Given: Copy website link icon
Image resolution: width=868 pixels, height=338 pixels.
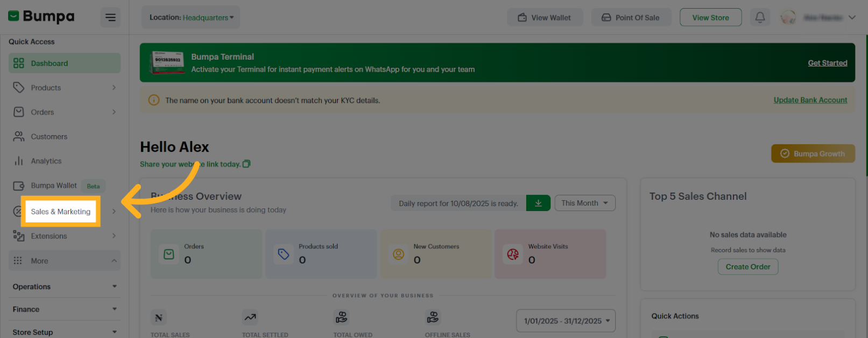Looking at the screenshot, I should 246,164.
